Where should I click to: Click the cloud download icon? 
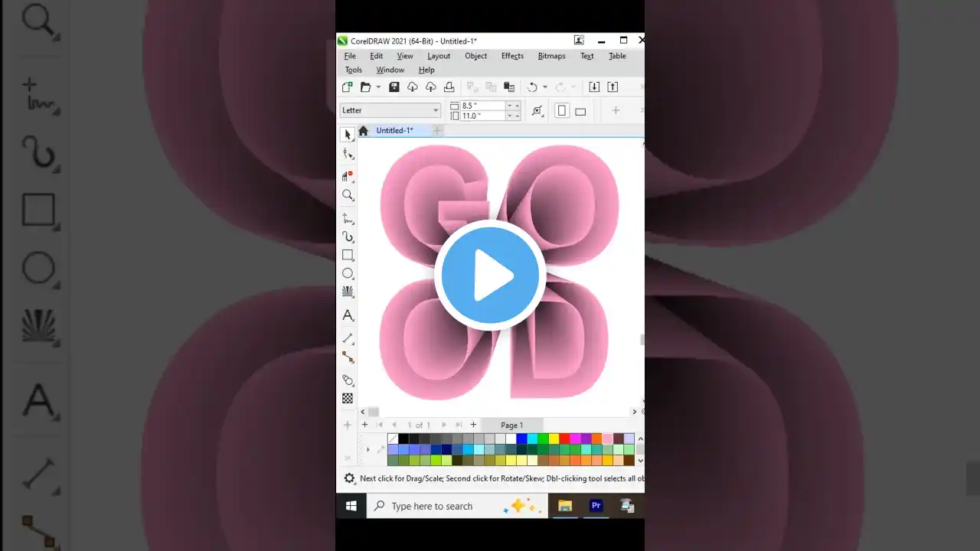click(413, 87)
